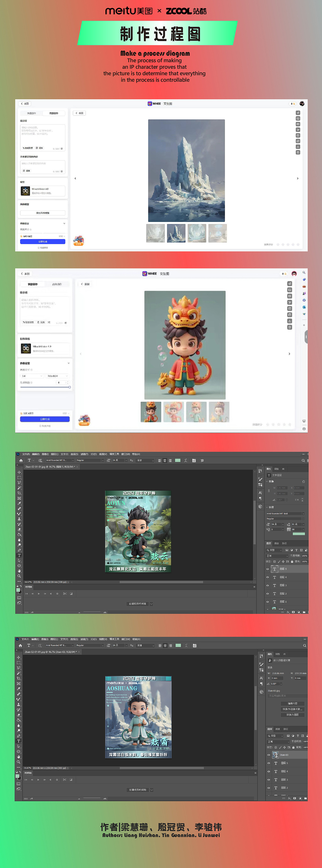Click scissors split icon in AOYUN timeline
Image resolution: width=322 pixels, height=868 pixels.
[x=65, y=594]
